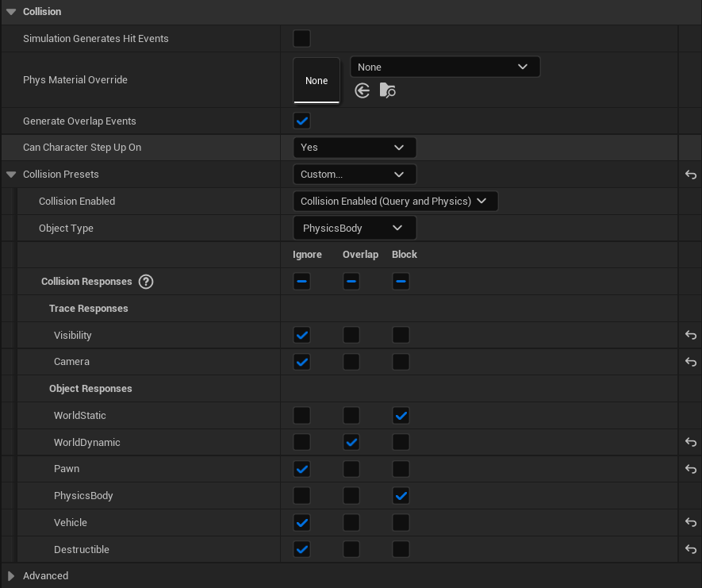Open the Collision Presets Custom dropdown
This screenshot has height=588, width=702.
point(355,174)
